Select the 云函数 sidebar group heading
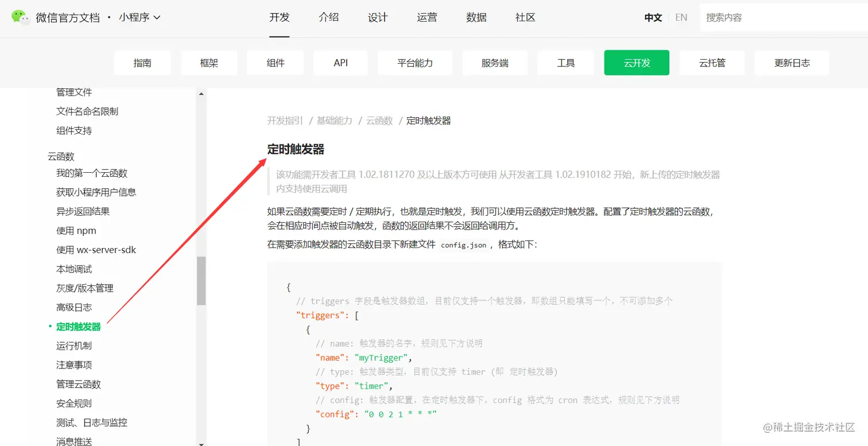This screenshot has width=868, height=446. click(x=61, y=156)
